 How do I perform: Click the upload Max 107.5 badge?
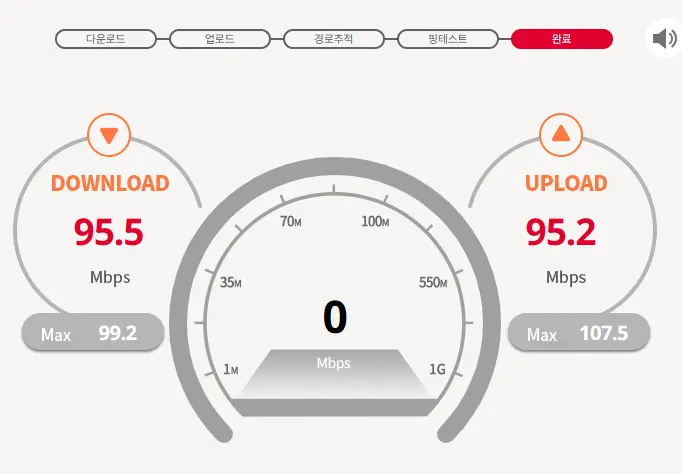[x=579, y=333]
